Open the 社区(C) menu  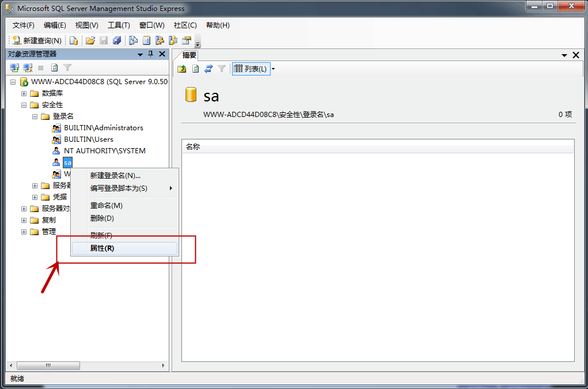pos(185,25)
